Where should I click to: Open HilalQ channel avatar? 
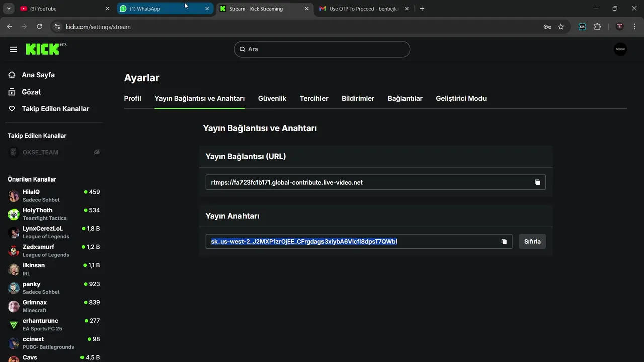coord(14,196)
